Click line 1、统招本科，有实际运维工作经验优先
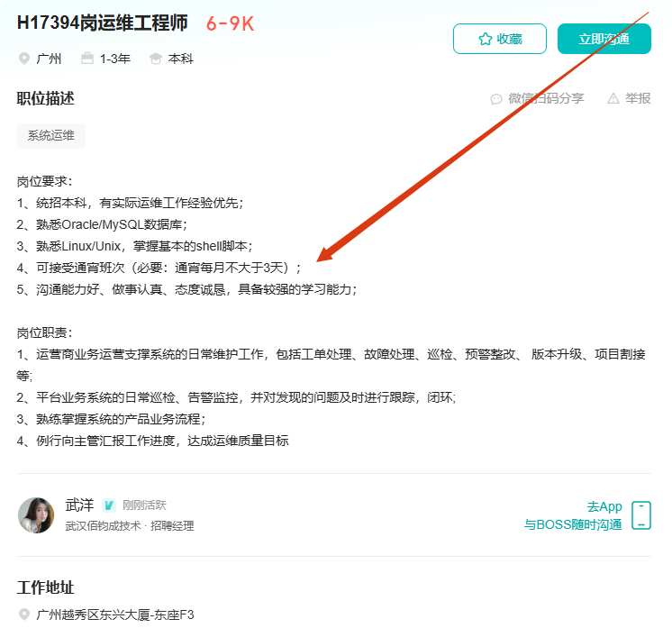The height and width of the screenshot is (628, 672). tap(131, 203)
